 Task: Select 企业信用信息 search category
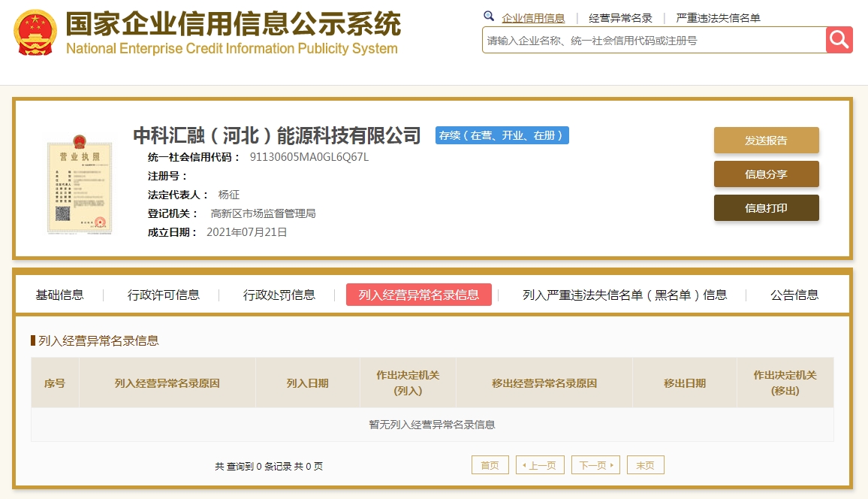533,18
